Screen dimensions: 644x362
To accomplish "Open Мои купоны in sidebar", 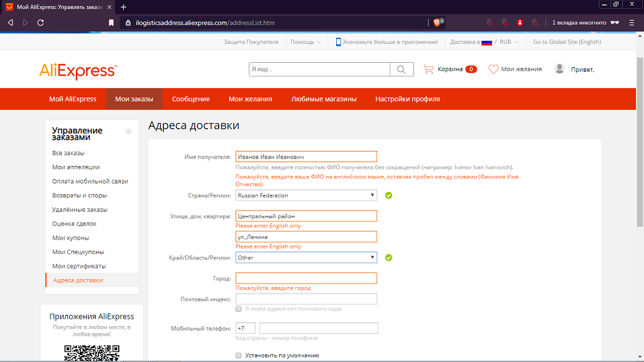I will [x=70, y=238].
